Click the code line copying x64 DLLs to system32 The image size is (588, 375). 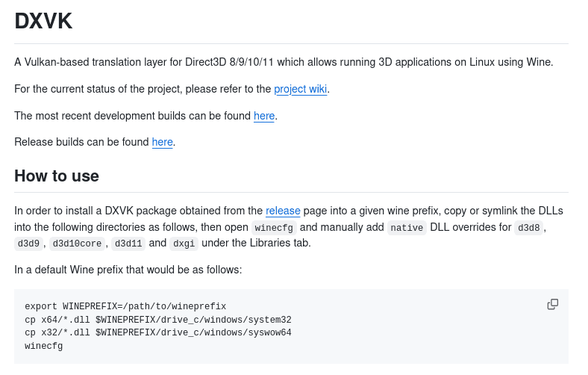pyautogui.click(x=158, y=320)
